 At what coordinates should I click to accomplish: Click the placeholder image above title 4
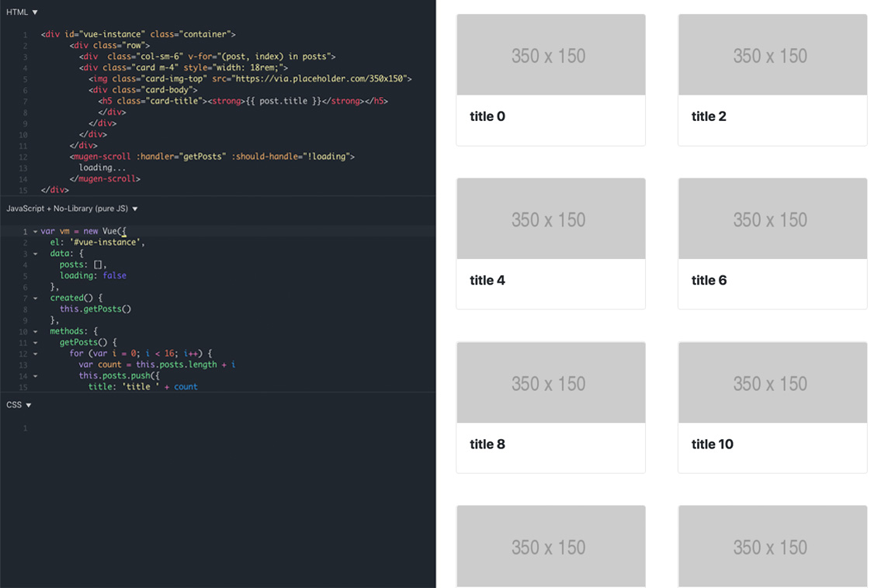pos(550,219)
